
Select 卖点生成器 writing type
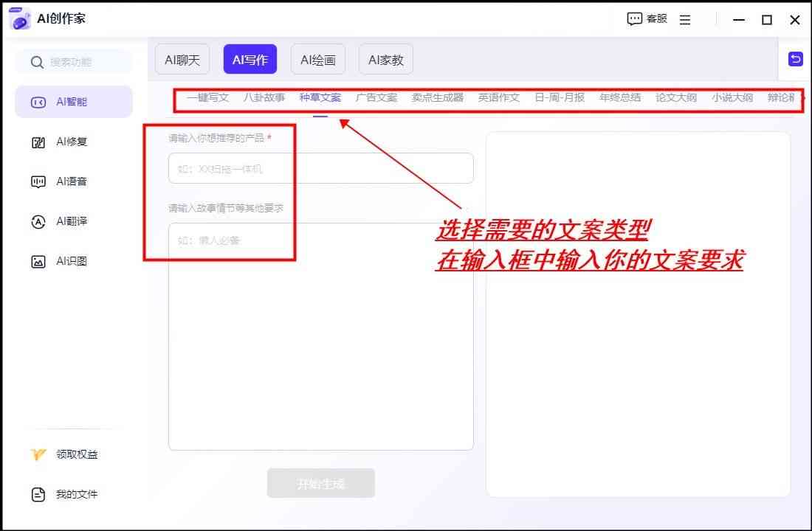(438, 97)
